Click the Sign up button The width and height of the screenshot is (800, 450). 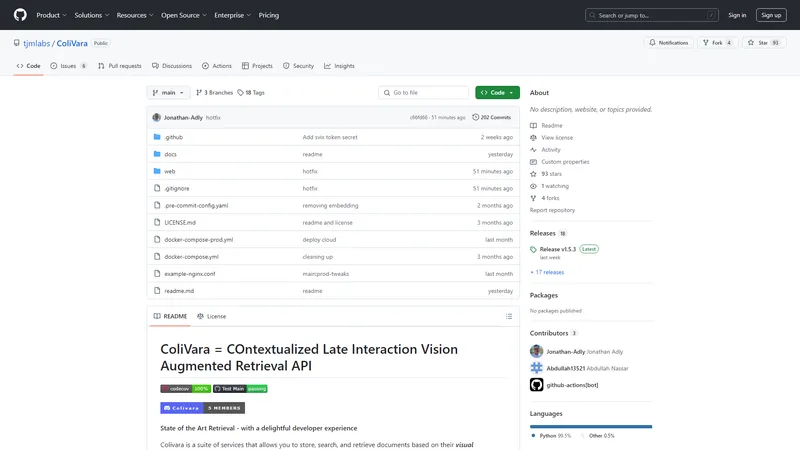pos(771,15)
